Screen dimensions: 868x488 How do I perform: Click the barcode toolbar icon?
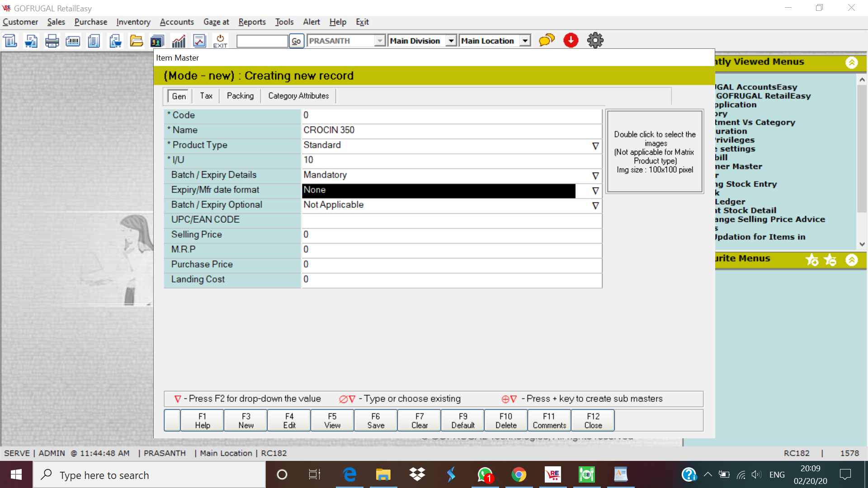(73, 41)
